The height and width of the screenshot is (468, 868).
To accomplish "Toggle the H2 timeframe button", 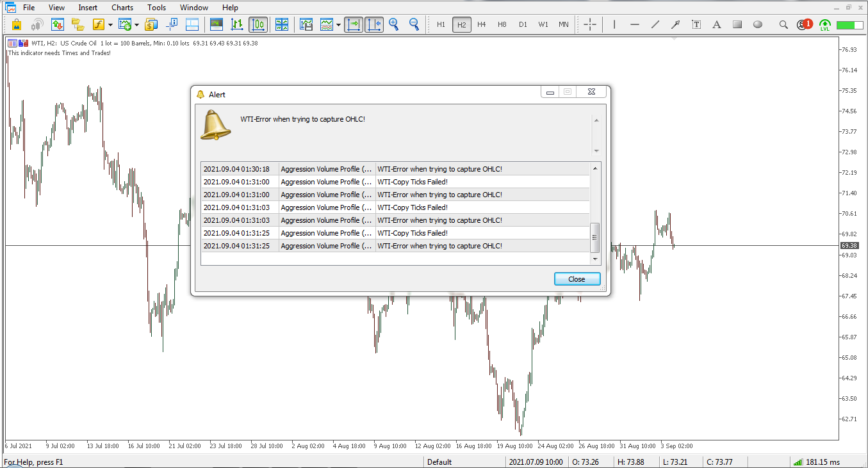I will point(461,25).
